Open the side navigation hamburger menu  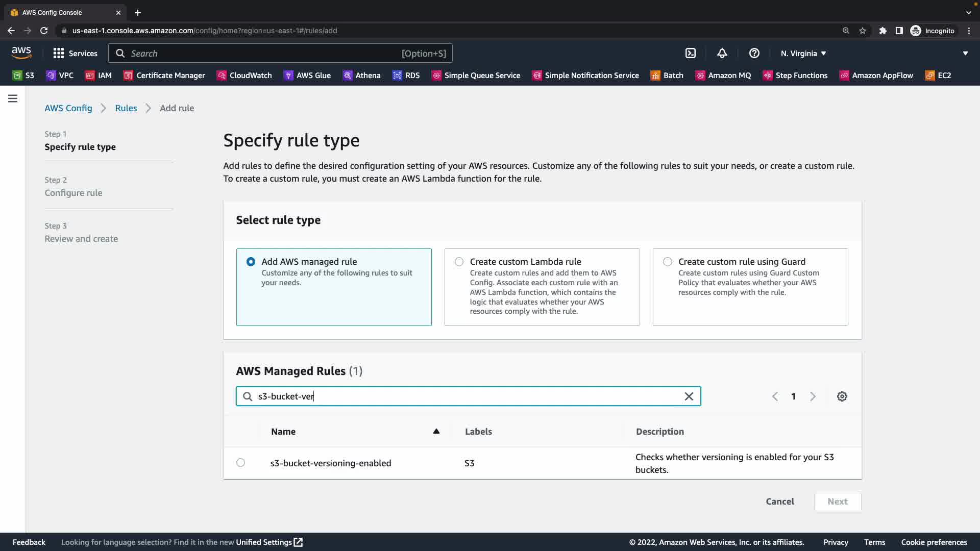(x=13, y=98)
